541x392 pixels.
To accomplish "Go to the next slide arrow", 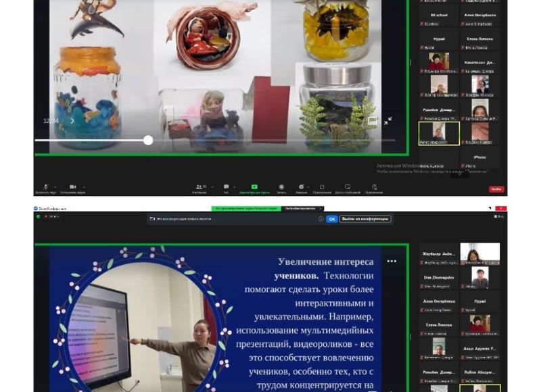I will 72,121.
